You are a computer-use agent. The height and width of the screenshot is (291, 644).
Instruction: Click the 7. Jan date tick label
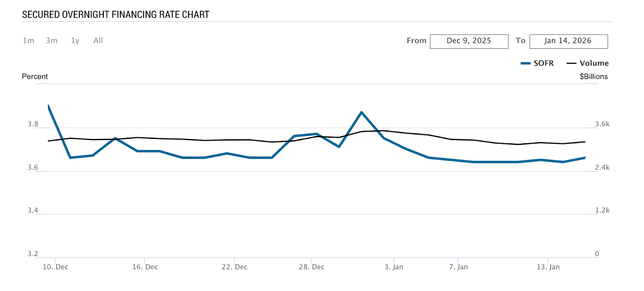(x=458, y=267)
